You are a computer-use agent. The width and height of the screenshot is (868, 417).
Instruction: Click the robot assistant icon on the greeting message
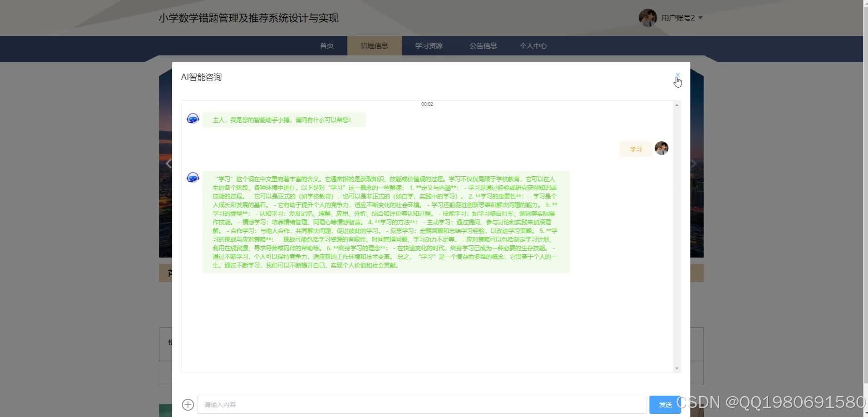[192, 118]
